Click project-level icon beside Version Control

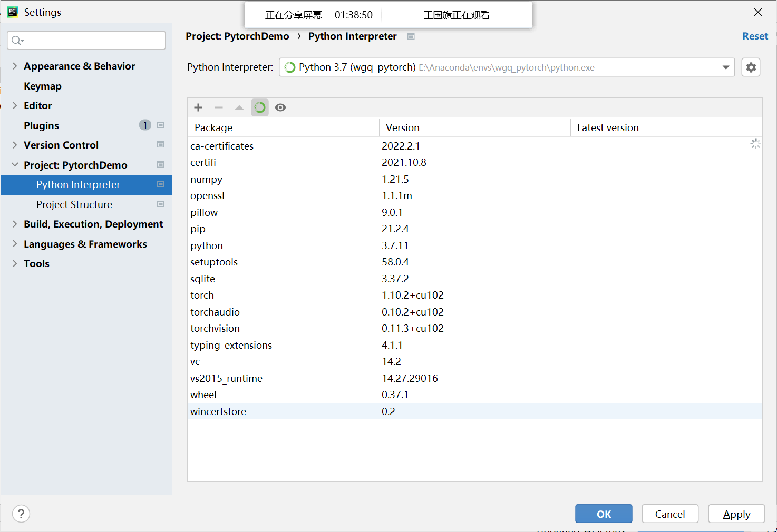coord(161,145)
